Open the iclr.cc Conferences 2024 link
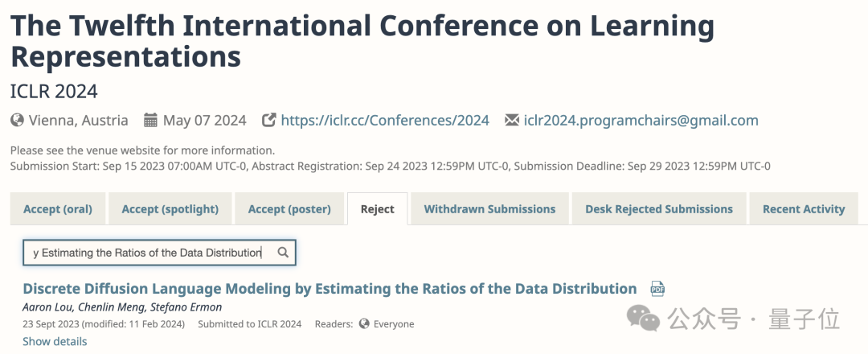This screenshot has height=354, width=868. click(x=385, y=121)
